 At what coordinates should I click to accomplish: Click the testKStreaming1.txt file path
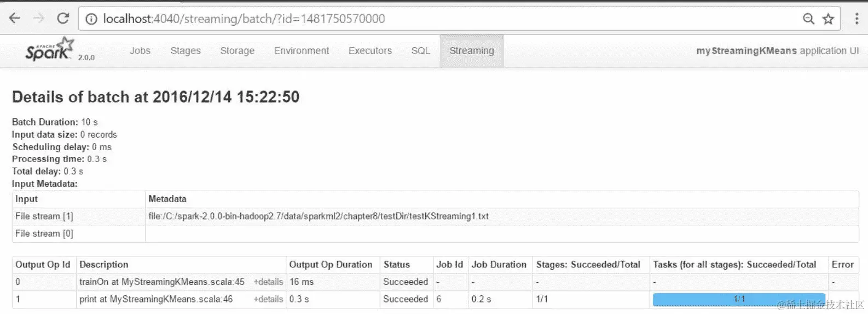tap(319, 216)
